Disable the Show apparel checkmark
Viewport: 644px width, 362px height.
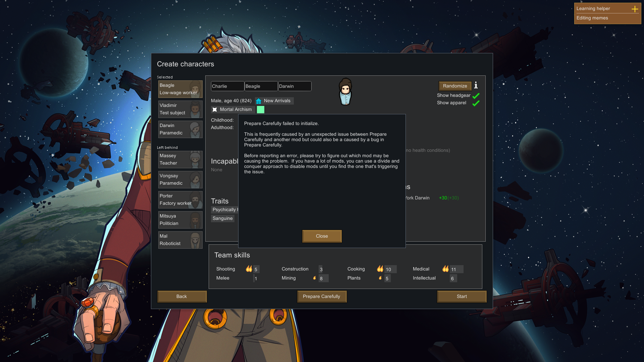(476, 103)
